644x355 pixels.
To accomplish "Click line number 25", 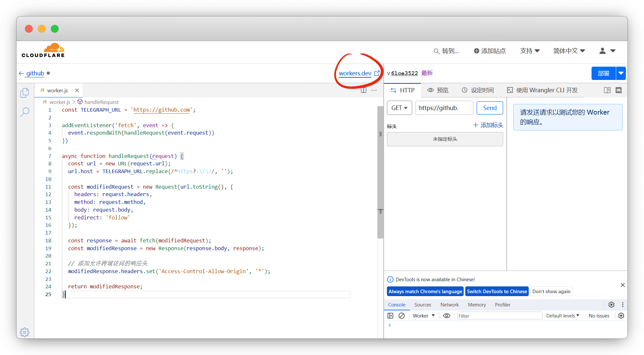I will tap(48, 294).
